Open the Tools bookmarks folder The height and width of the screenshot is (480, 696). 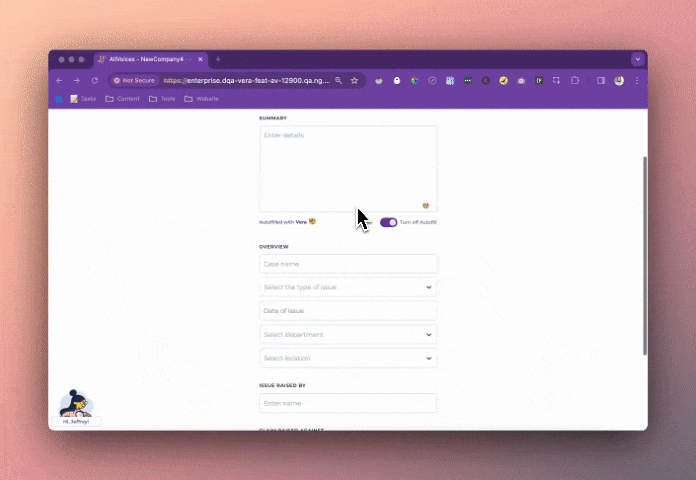[162, 99]
